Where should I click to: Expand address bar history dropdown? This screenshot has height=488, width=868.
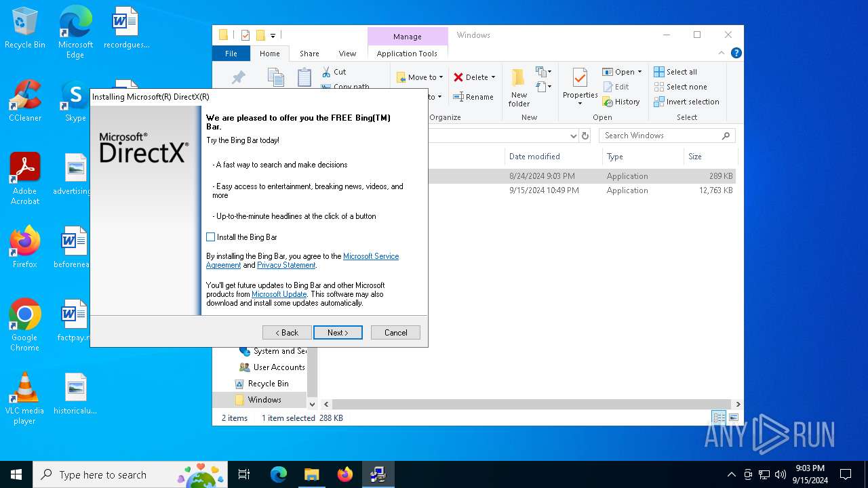click(x=574, y=136)
